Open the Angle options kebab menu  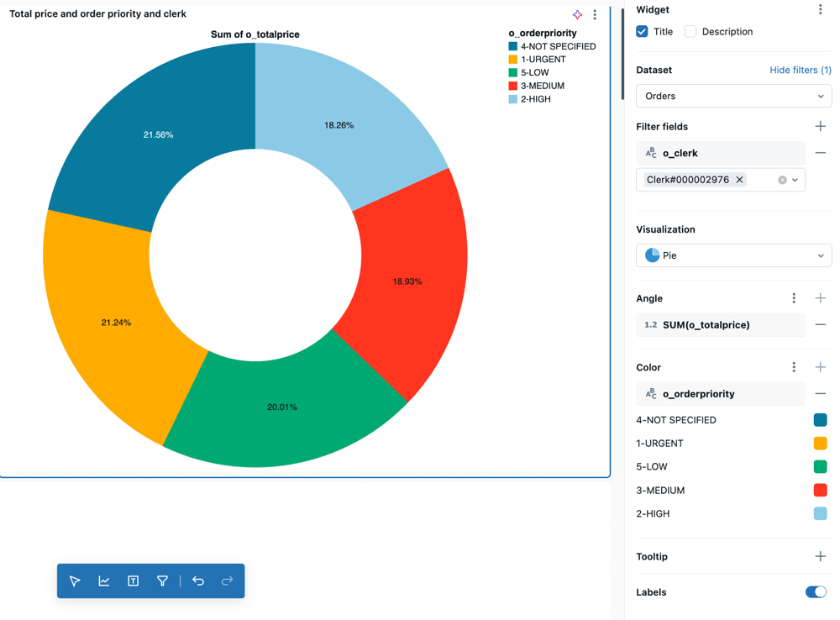(793, 298)
